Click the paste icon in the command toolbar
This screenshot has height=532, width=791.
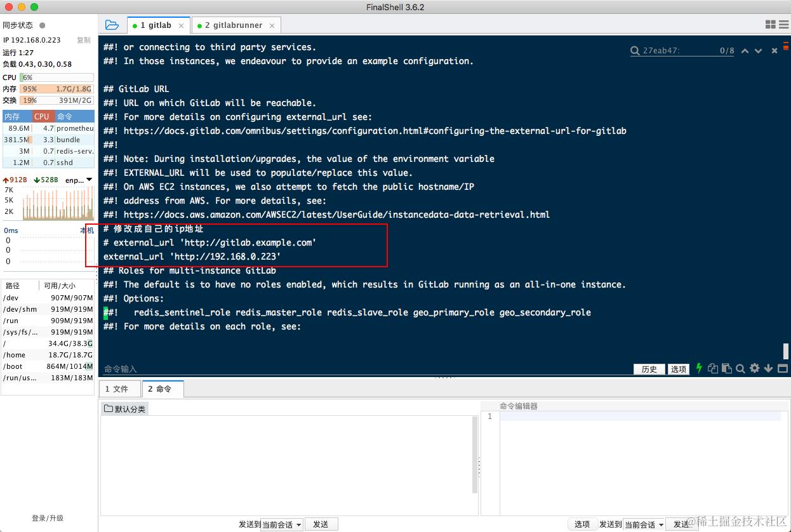pos(726,368)
